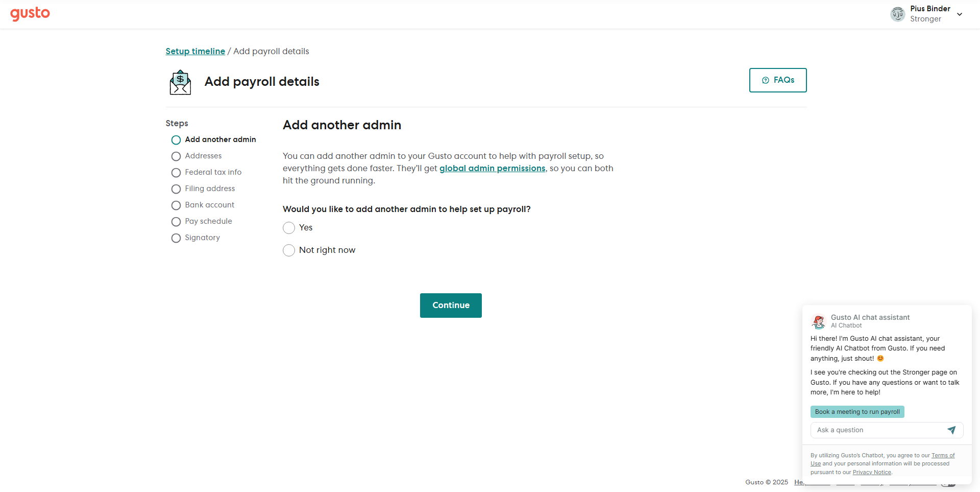
Task: Click the payroll envelope icon beside the heading
Action: (x=180, y=82)
